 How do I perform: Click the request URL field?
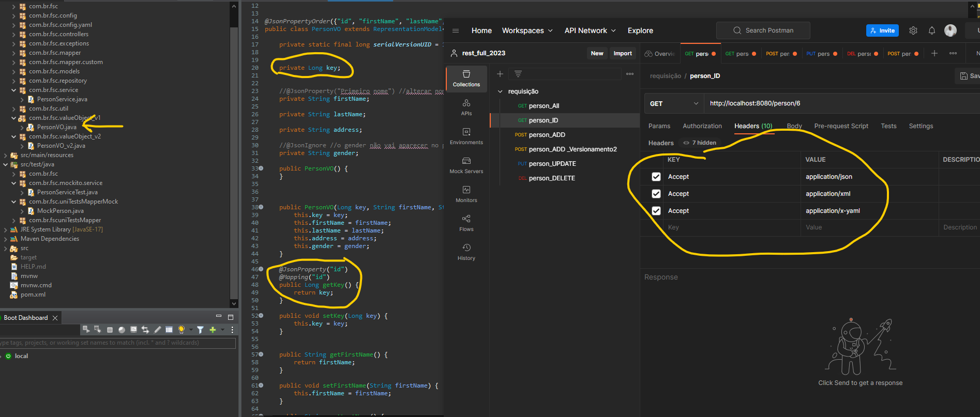click(843, 103)
